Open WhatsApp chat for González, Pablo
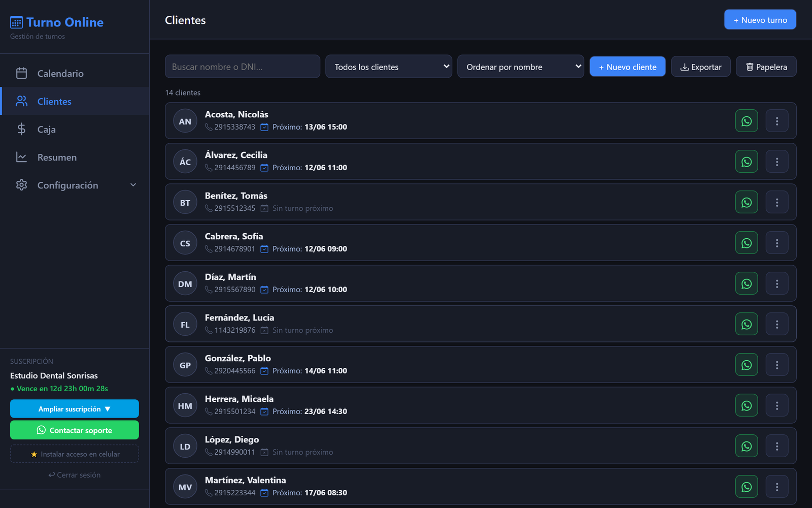The height and width of the screenshot is (508, 812). [747, 365]
